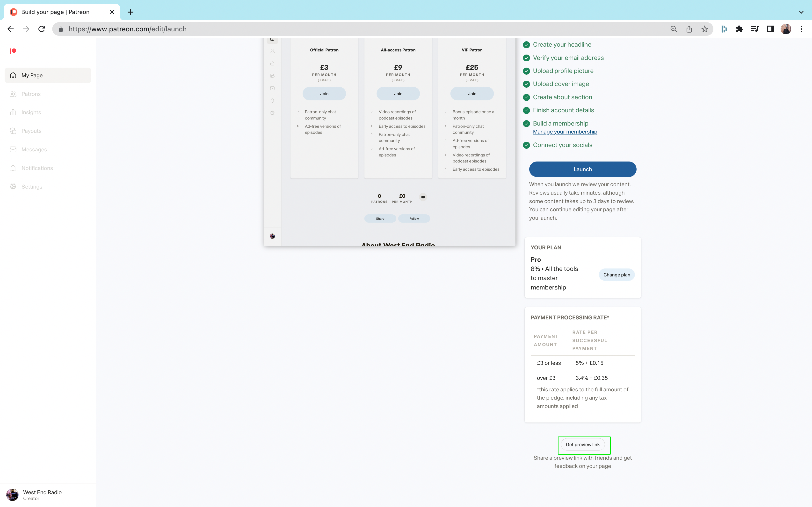The image size is (812, 507).
Task: Go to Payouts section
Action: click(x=31, y=131)
